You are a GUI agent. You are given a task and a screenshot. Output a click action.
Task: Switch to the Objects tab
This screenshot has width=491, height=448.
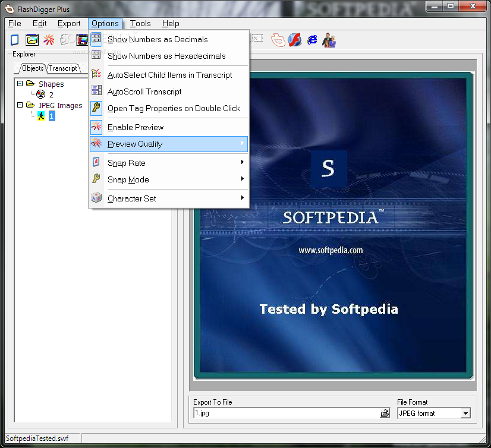(33, 68)
